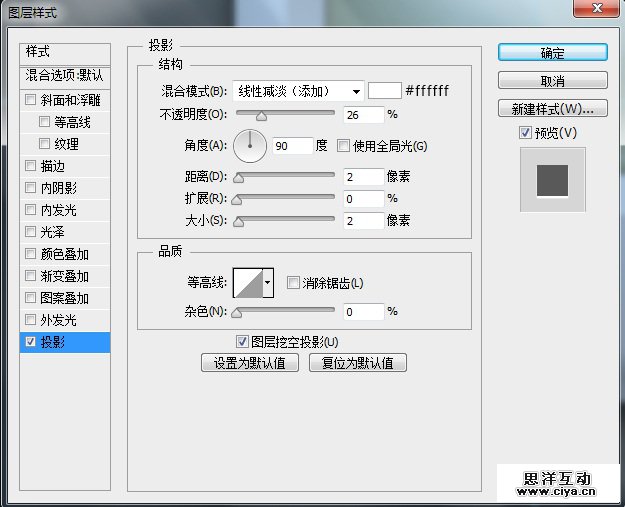Click the 新建样式(W)... button

click(x=552, y=108)
